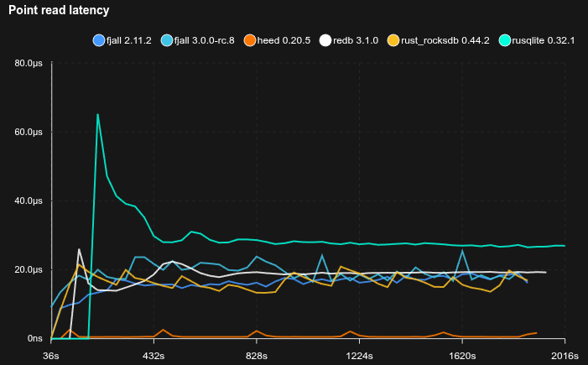Viewport: 588px width, 365px height.
Task: Toggle the fjall 2.11.2 series label
Action: coord(128,40)
